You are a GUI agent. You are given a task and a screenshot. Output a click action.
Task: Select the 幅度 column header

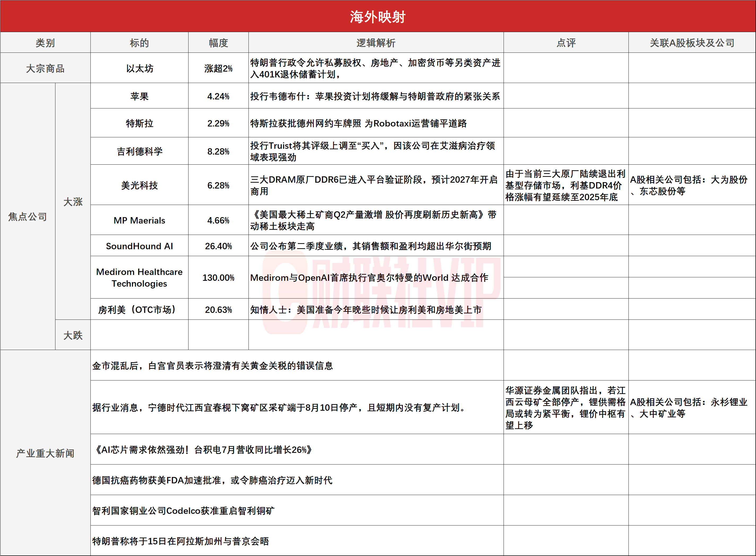click(219, 43)
